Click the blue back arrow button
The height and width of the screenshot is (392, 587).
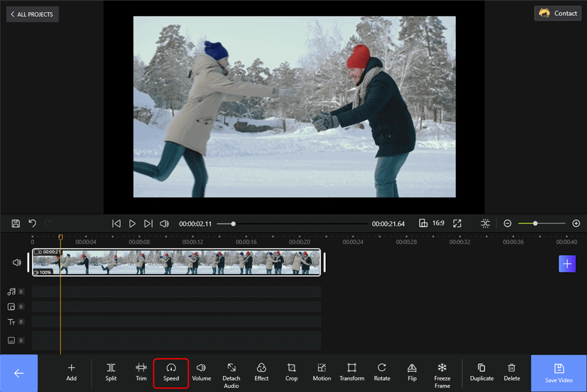[19, 373]
